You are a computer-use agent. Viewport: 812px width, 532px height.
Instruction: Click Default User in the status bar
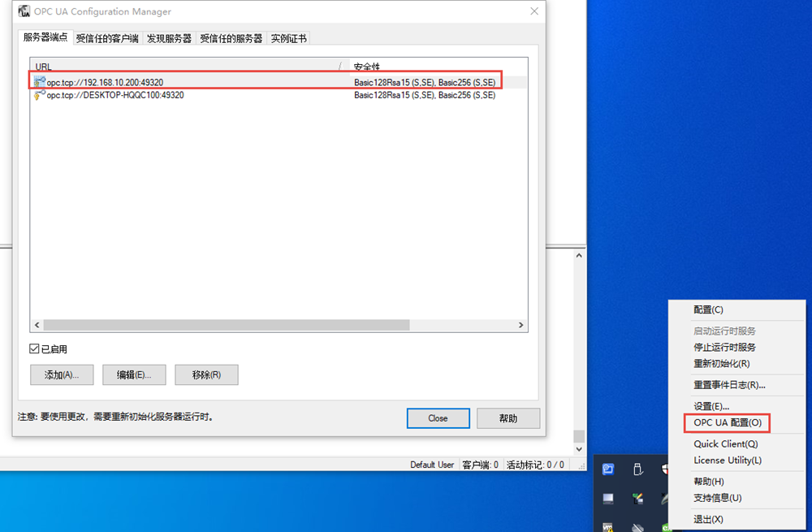(x=432, y=465)
